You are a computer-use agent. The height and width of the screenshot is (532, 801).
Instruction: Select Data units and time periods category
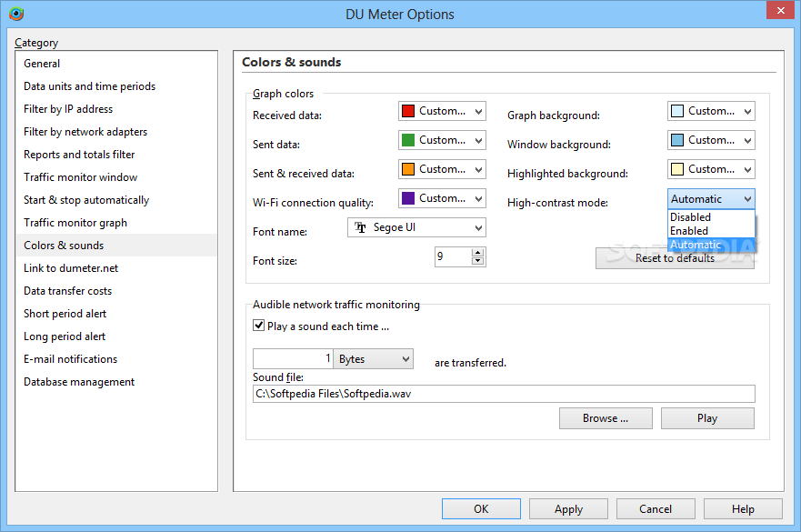[x=116, y=86]
